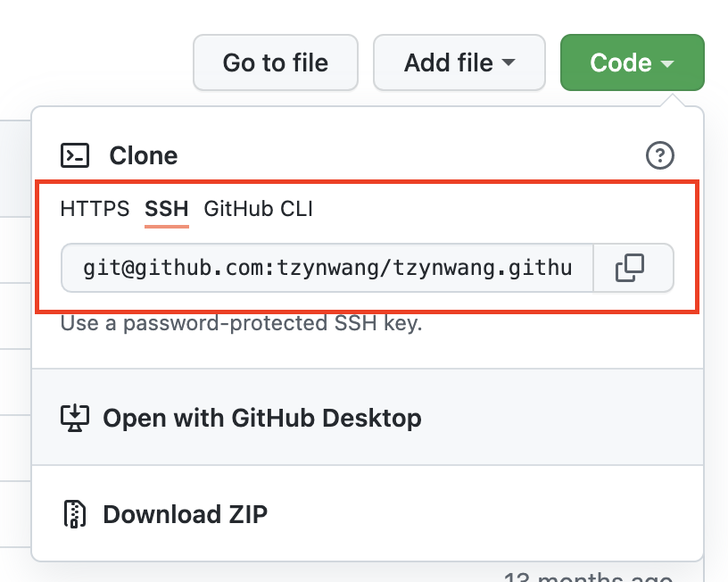
Task: Collapse the Code menu via its arrow
Action: 665,62
